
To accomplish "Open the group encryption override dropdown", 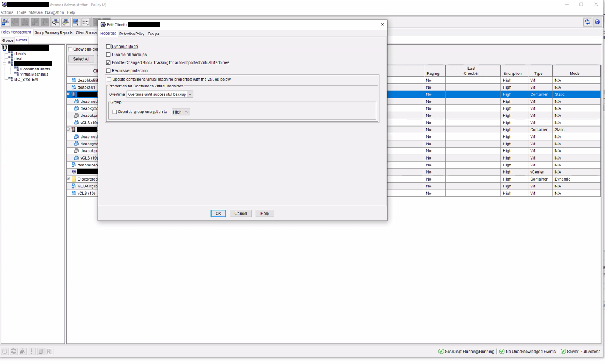I will click(180, 112).
